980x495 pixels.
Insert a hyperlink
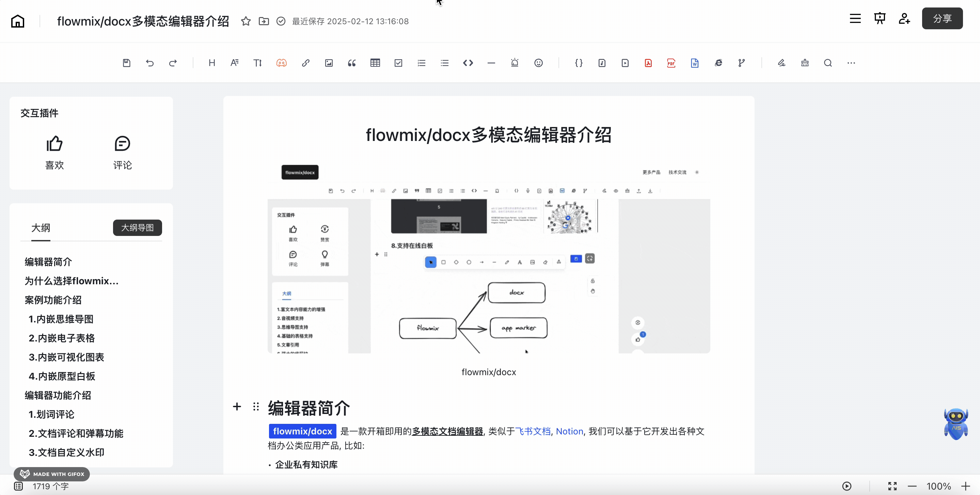click(305, 63)
